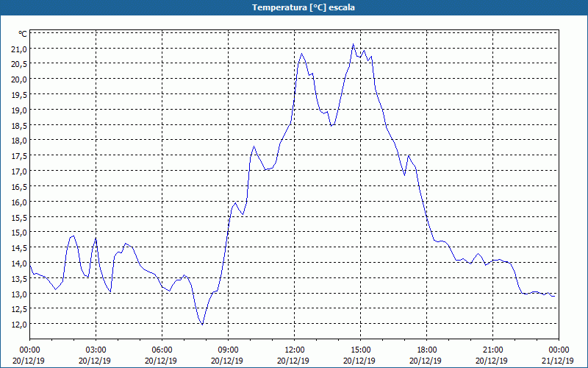This screenshot has height=368, width=588.
Task: Select the 21/12/19 date label
Action: point(558,361)
